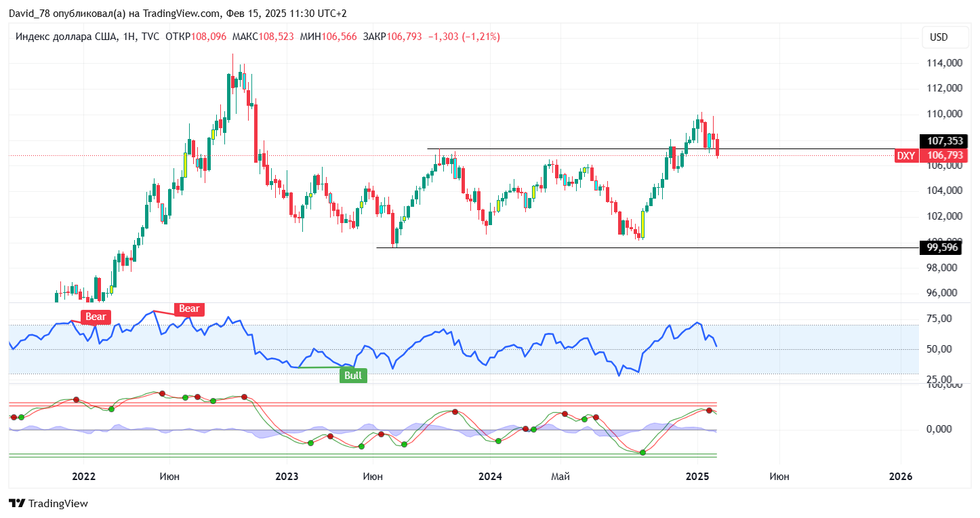This screenshot has height=518, width=980.
Task: Click the Май label on the time axis
Action: coord(560,477)
